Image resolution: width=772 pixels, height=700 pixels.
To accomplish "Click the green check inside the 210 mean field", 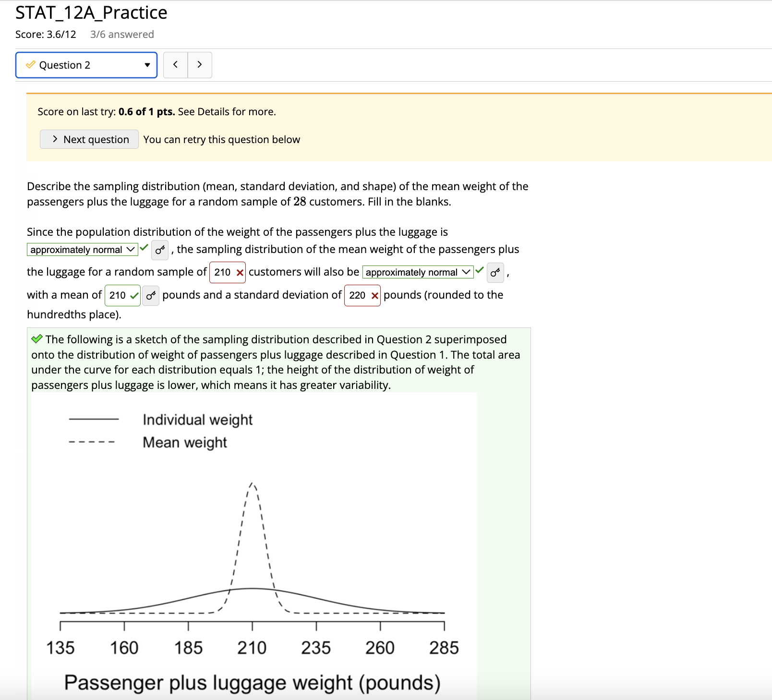I will [x=133, y=296].
